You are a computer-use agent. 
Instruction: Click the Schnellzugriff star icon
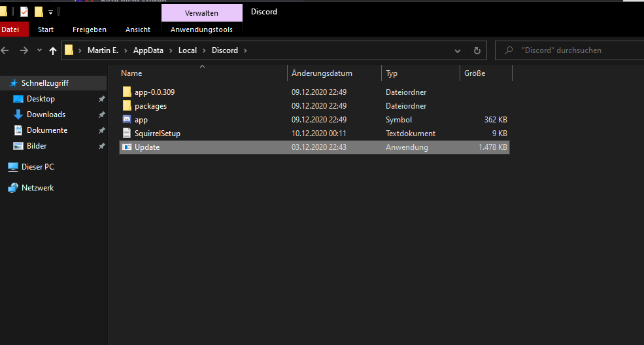click(14, 83)
